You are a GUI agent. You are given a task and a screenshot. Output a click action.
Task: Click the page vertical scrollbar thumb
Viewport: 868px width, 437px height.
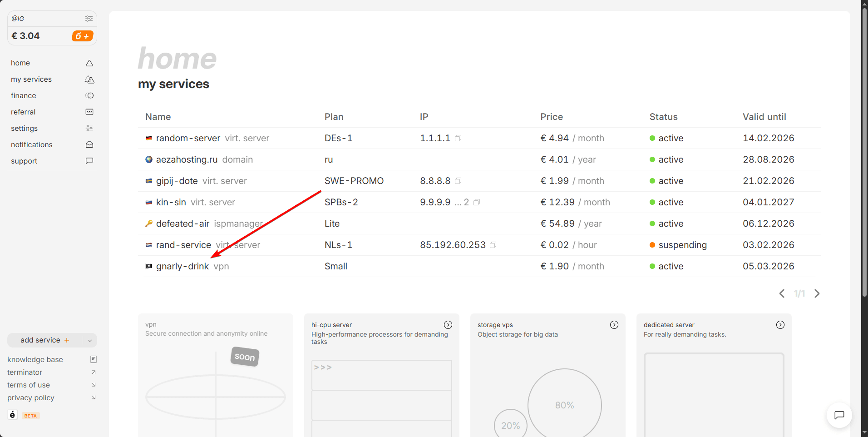point(864,150)
